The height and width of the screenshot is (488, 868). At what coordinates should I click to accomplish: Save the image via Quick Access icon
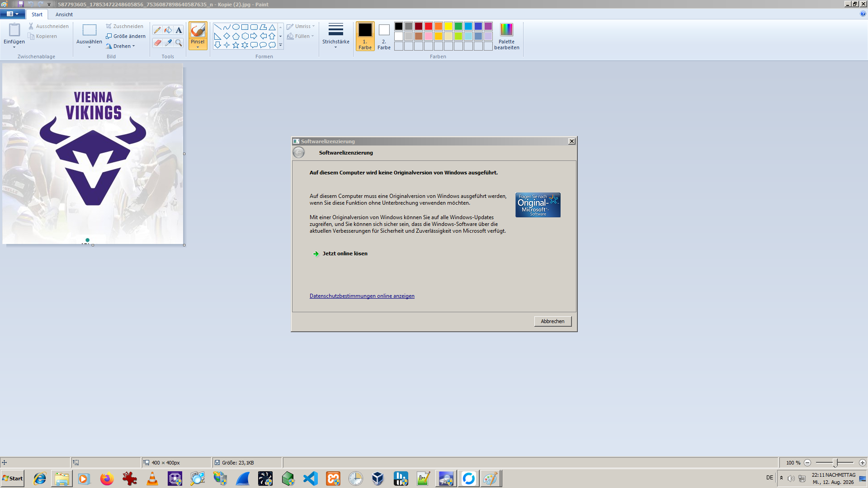click(x=21, y=4)
